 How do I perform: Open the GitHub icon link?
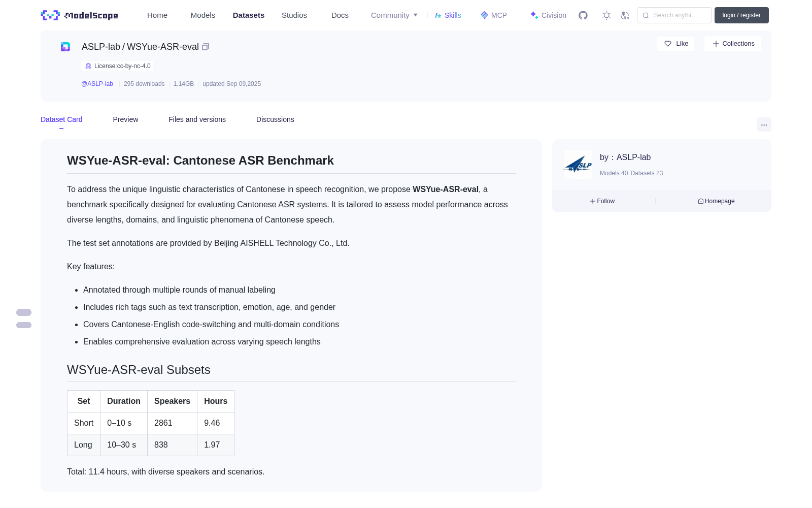coord(583,15)
